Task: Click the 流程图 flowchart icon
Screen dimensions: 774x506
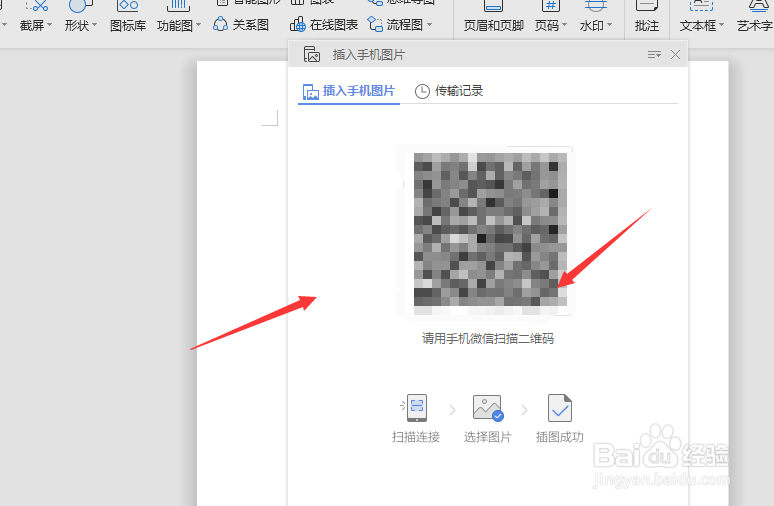Action: 375,24
